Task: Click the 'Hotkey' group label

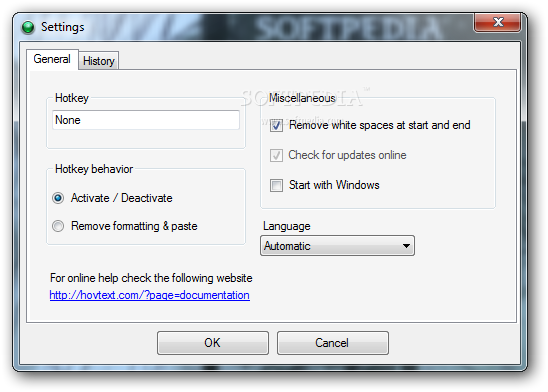Action: click(72, 98)
